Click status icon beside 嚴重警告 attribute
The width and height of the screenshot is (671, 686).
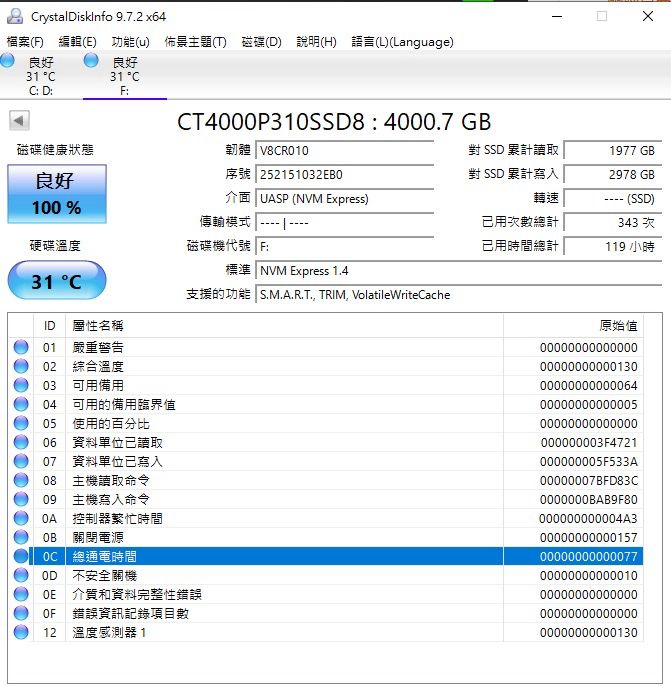pyautogui.click(x=21, y=347)
